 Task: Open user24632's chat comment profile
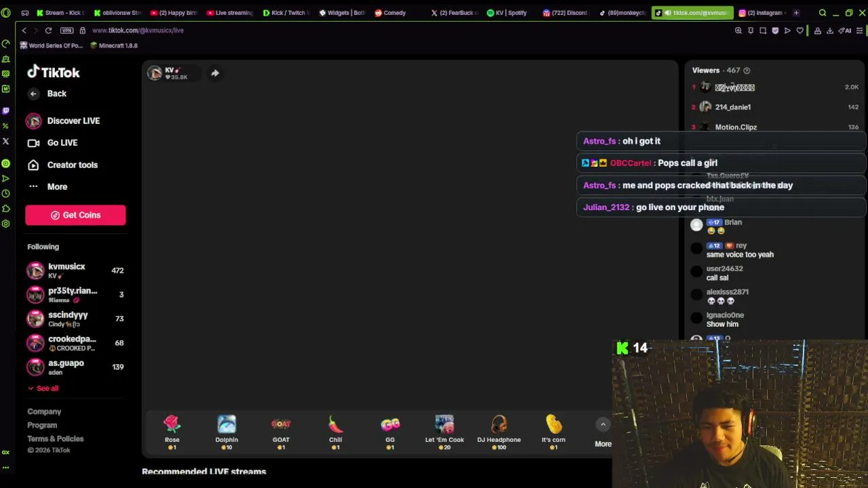(724, 269)
